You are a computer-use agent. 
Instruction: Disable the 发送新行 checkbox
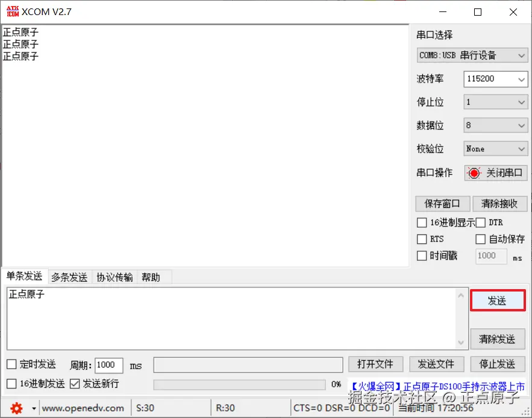(74, 384)
